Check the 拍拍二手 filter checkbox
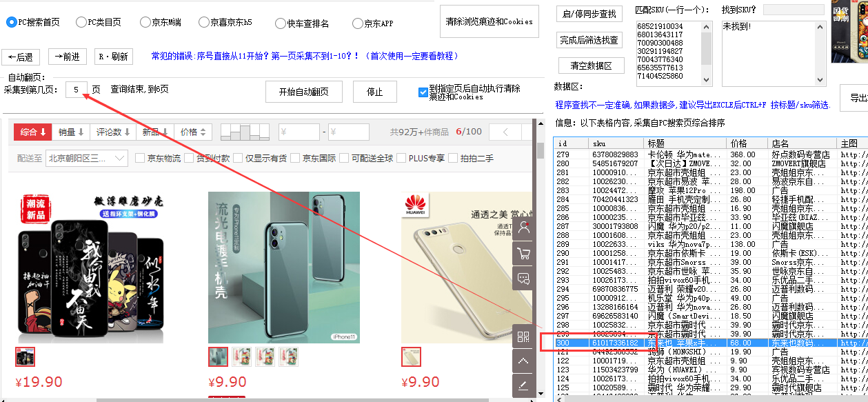This screenshot has height=402, width=868. (x=453, y=158)
